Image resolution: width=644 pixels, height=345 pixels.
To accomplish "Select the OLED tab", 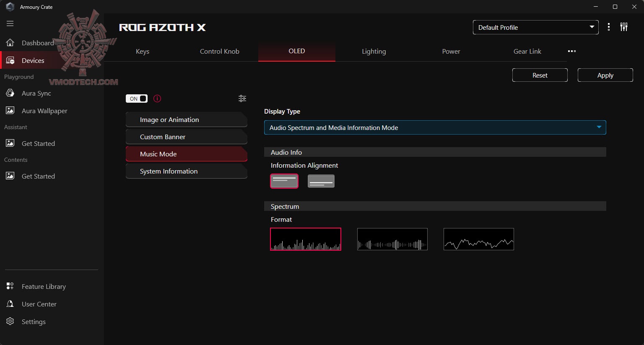I will (297, 51).
